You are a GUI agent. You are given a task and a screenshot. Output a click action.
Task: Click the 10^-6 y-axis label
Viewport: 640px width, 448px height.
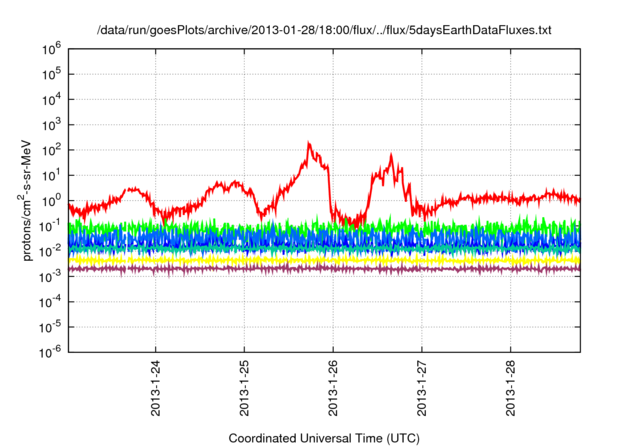click(x=50, y=353)
